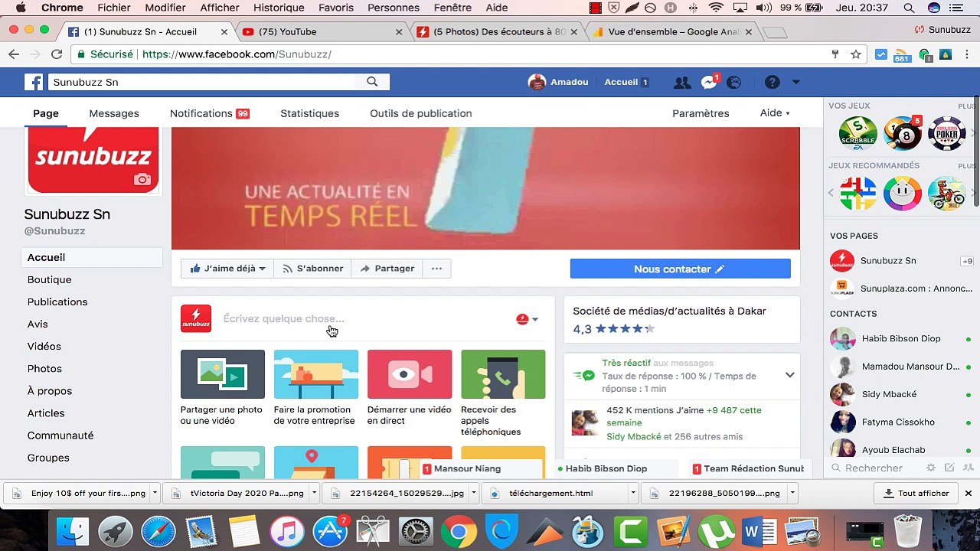Open Boutique in the left sidebar
The image size is (980, 551).
50,280
